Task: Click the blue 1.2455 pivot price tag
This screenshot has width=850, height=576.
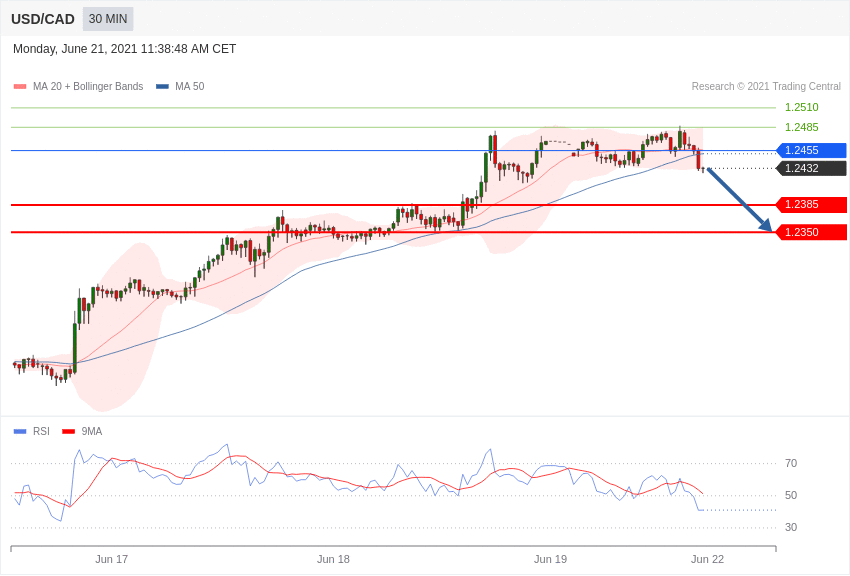Action: click(x=811, y=150)
